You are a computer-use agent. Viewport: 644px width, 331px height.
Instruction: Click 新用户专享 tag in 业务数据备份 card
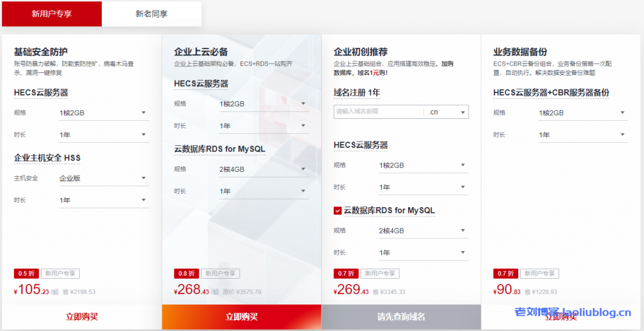pos(540,274)
